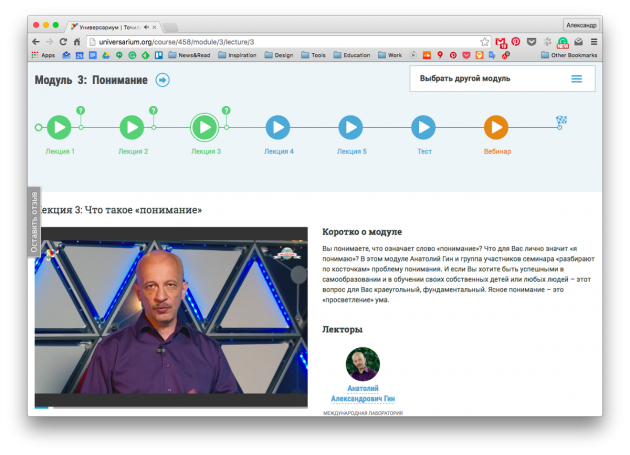630x455 pixels.
Task: Click the lecture video player
Action: [x=171, y=318]
